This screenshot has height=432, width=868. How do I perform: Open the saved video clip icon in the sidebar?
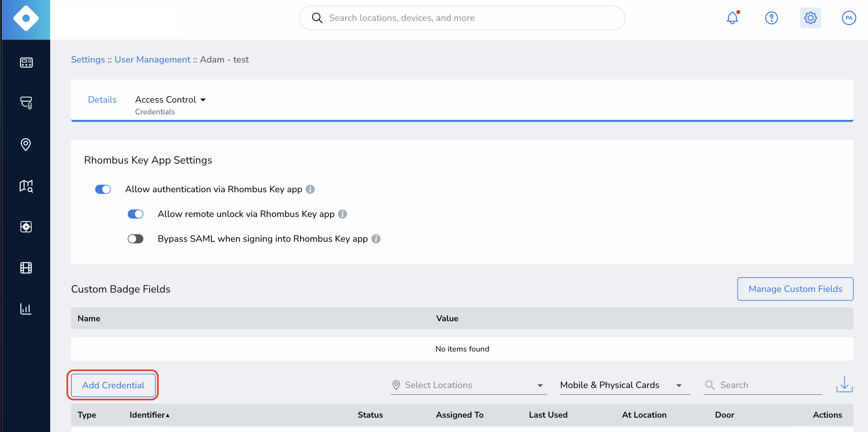(26, 227)
